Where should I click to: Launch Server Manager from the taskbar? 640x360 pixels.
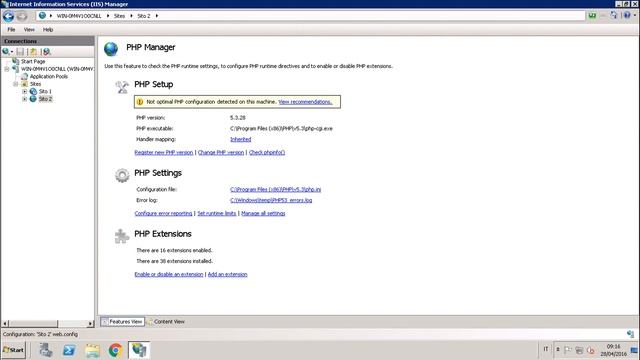[x=45, y=350]
